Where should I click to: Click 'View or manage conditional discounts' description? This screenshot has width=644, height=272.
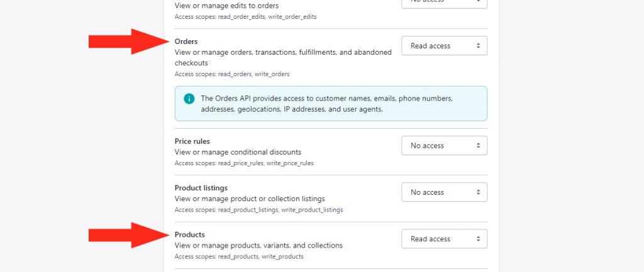coord(238,152)
